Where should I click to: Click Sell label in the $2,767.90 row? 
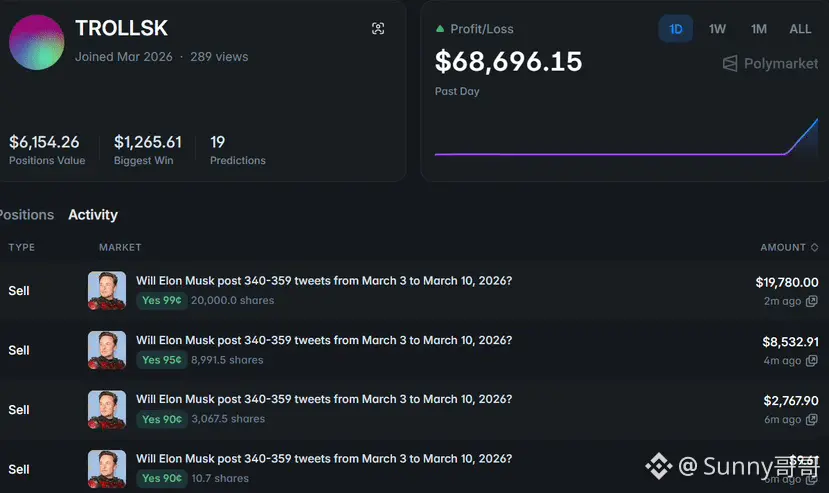point(19,409)
